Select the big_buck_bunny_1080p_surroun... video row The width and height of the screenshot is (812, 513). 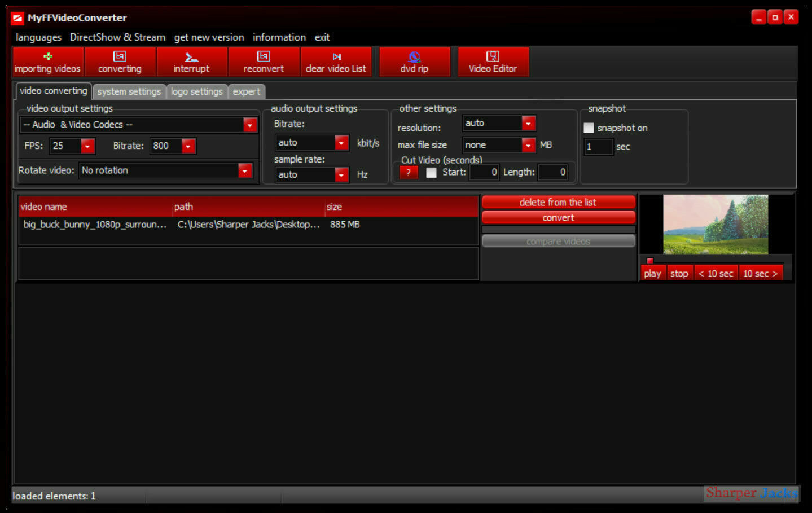click(x=248, y=225)
